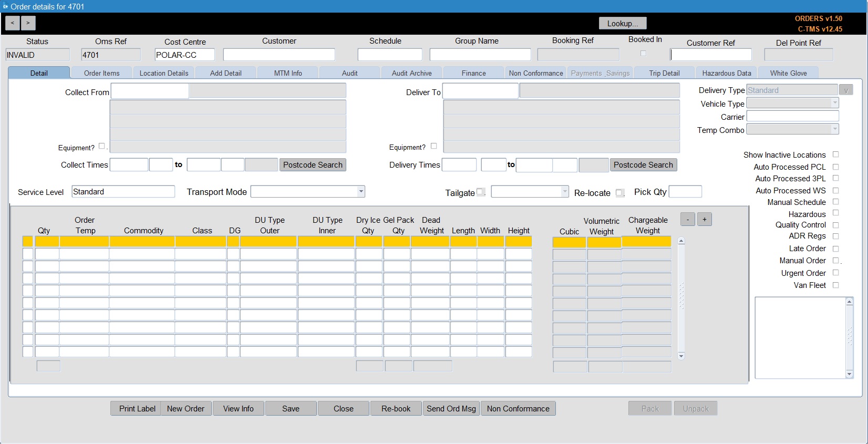
Task: Click the bottom Non Conformance button
Action: (x=518, y=408)
